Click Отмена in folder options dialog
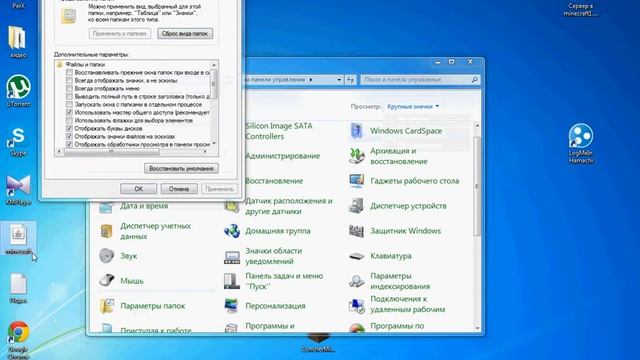Image resolution: width=640 pixels, height=360 pixels. [179, 189]
